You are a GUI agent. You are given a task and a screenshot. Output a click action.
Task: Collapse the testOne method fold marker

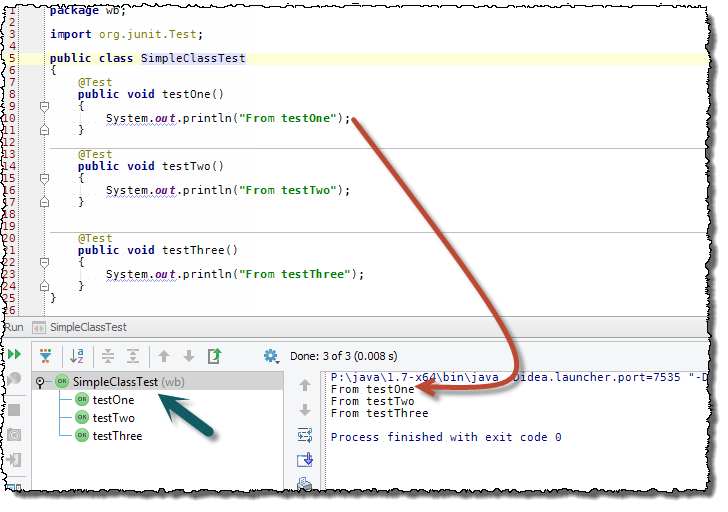coord(43,106)
